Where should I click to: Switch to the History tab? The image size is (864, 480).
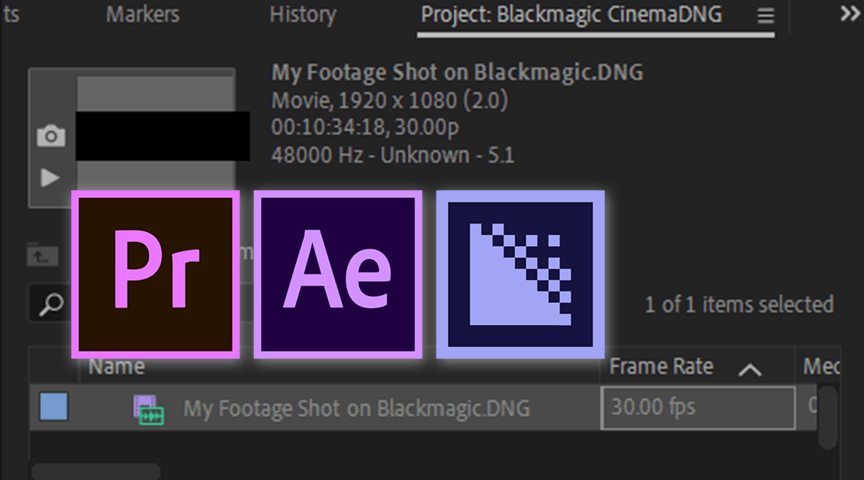pyautogui.click(x=302, y=15)
